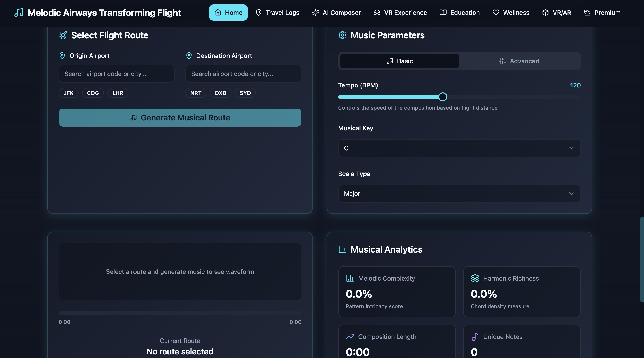The width and height of the screenshot is (644, 358).
Task: Click the music note logo icon
Action: click(x=19, y=13)
